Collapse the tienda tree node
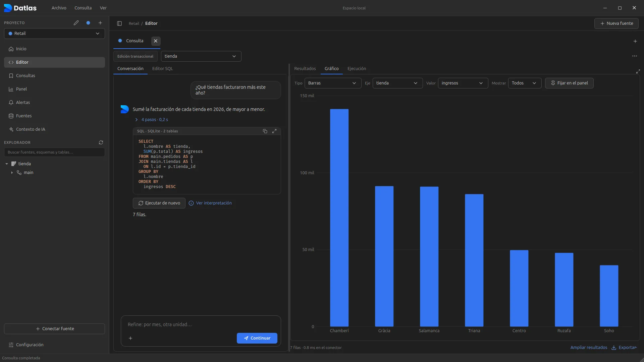This screenshot has width=644, height=362. [x=7, y=164]
